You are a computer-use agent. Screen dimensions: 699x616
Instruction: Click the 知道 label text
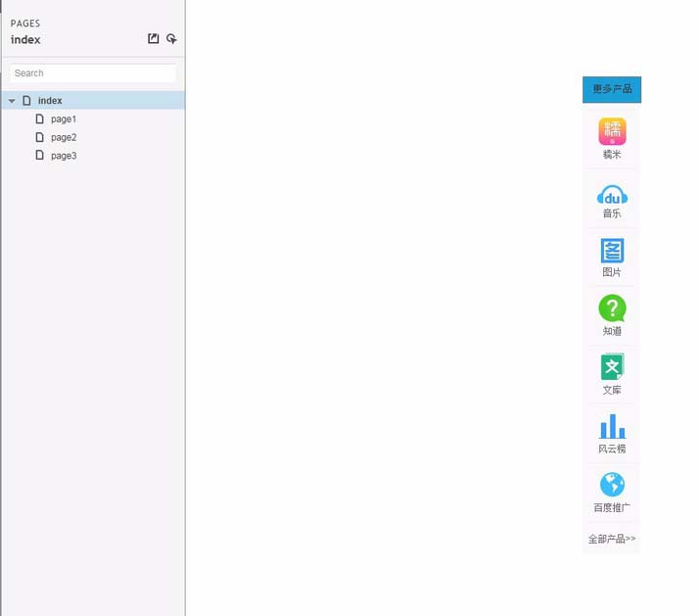point(612,331)
